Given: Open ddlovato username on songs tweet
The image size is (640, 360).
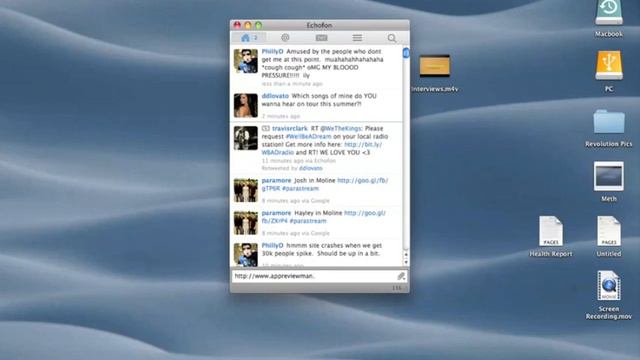Looking at the screenshot, I should tap(275, 96).
